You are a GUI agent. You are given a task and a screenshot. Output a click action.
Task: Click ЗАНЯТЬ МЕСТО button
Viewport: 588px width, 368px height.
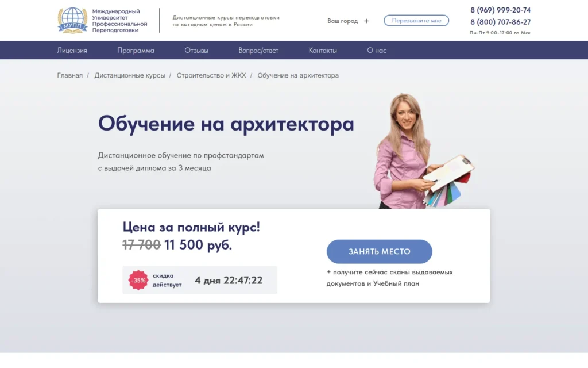(380, 252)
